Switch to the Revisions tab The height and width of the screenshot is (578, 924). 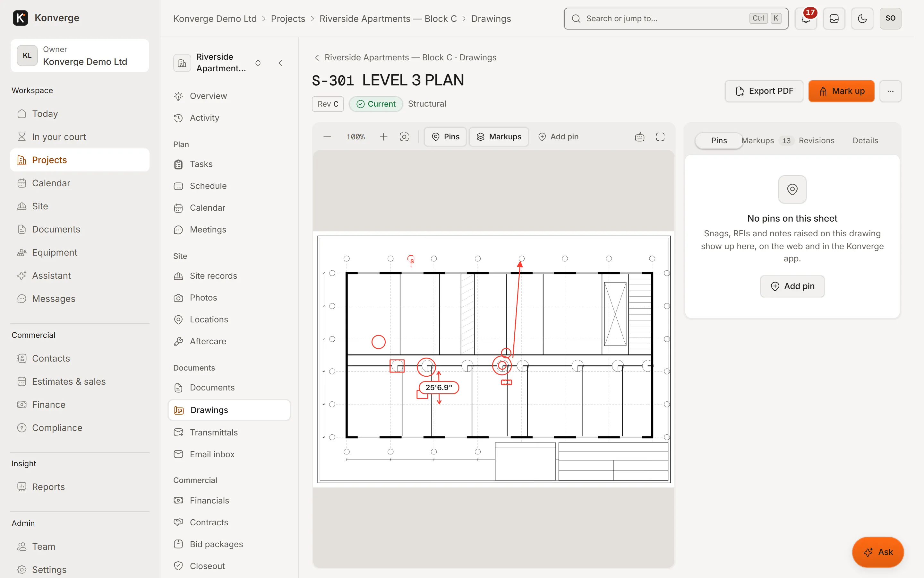point(816,140)
